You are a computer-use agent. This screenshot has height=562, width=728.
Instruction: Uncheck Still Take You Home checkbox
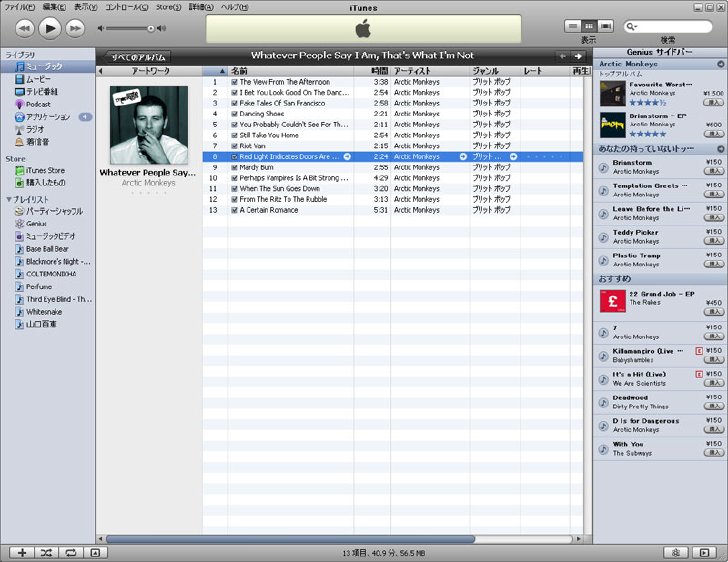click(x=234, y=136)
